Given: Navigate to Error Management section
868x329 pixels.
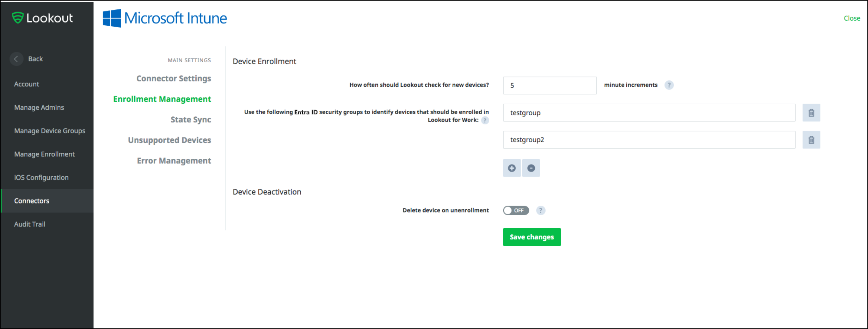Looking at the screenshot, I should point(174,160).
